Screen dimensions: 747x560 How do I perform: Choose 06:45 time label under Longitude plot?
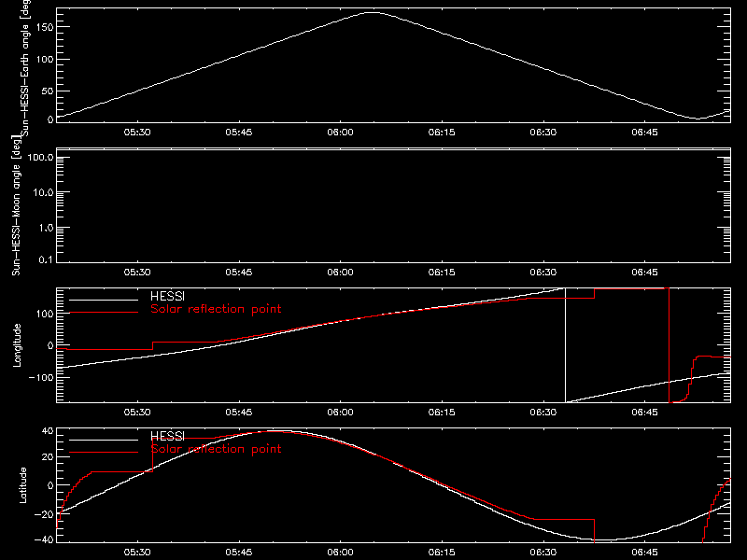(644, 413)
